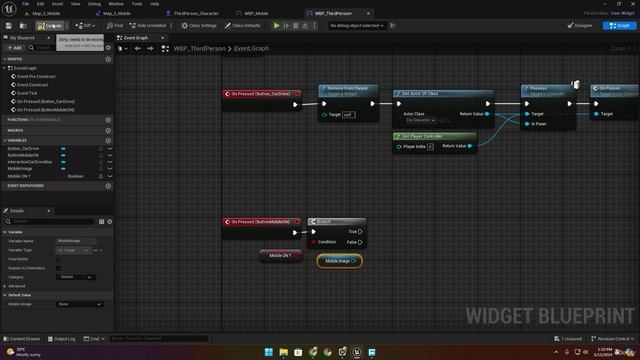Viewport: 640px width, 360px height.
Task: Click the Details search field
Action: pos(50,222)
